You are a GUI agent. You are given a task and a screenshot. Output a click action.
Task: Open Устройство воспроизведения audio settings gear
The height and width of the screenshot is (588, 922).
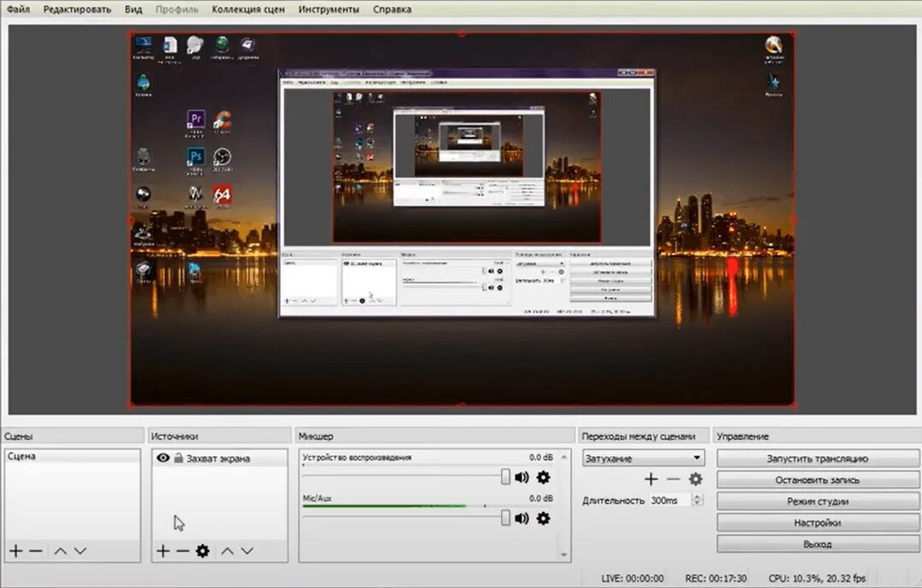(544, 477)
